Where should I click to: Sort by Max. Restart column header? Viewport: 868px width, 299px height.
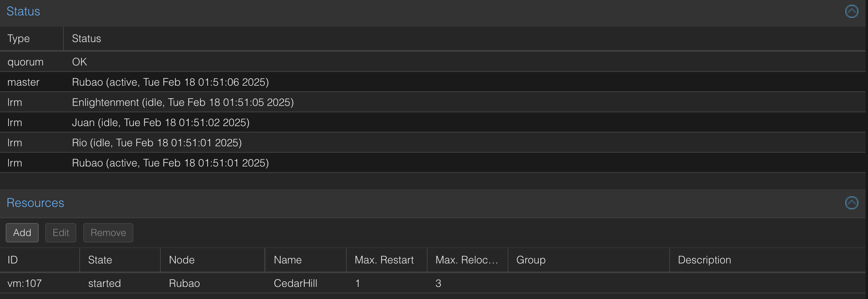pos(387,260)
